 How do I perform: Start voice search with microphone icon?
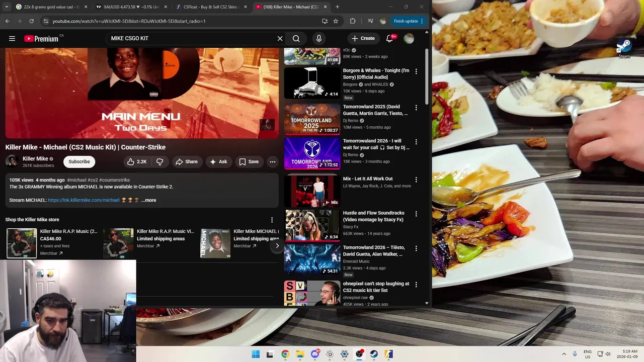point(318,38)
